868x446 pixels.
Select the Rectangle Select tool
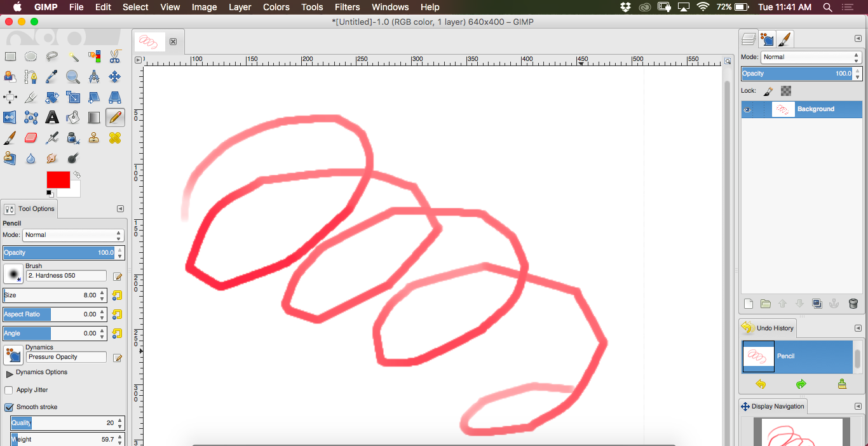pyautogui.click(x=10, y=57)
